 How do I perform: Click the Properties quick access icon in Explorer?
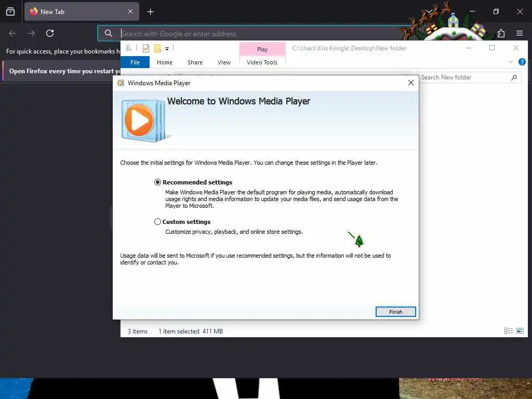pos(146,48)
